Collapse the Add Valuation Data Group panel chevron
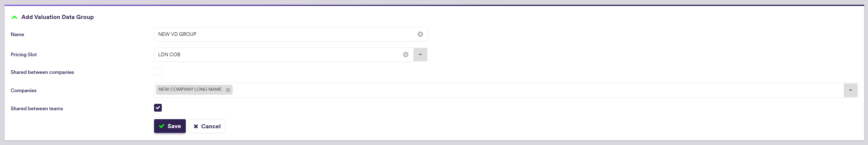The width and height of the screenshot is (868, 145). pyautogui.click(x=14, y=17)
